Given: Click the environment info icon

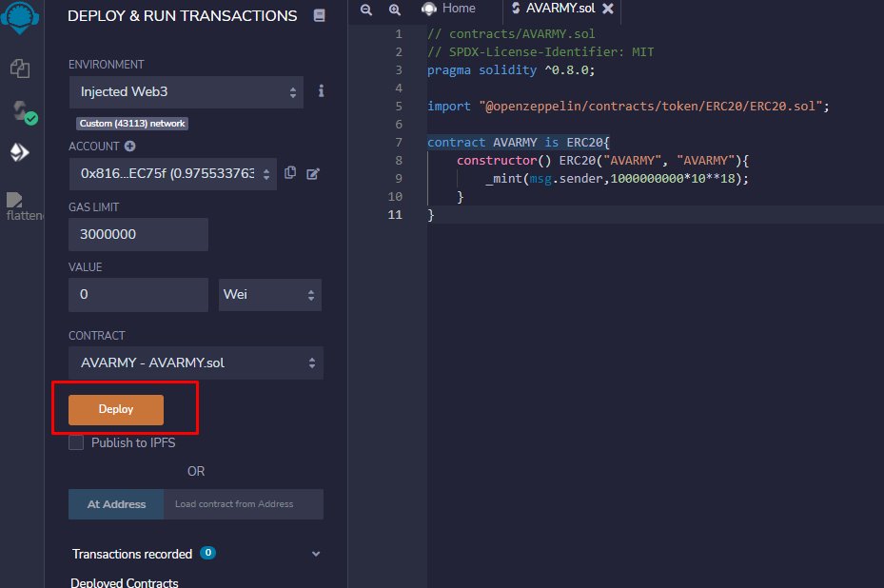Looking at the screenshot, I should (x=321, y=90).
